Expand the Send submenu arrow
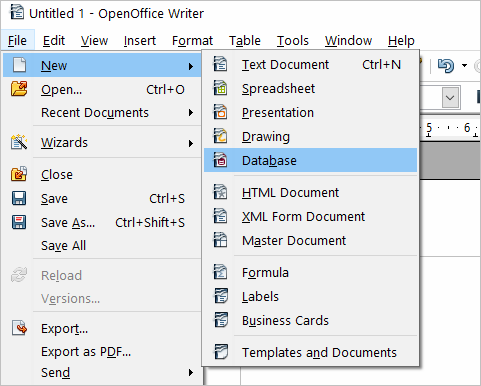This screenshot has width=481, height=386. [x=191, y=373]
